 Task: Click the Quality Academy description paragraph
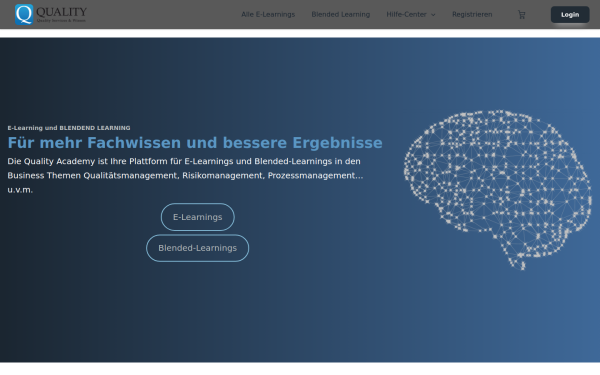click(x=185, y=175)
